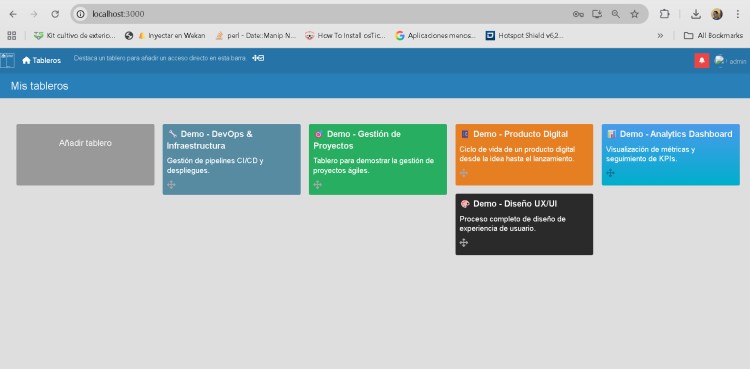Click the red notifications bell icon

coord(702,61)
